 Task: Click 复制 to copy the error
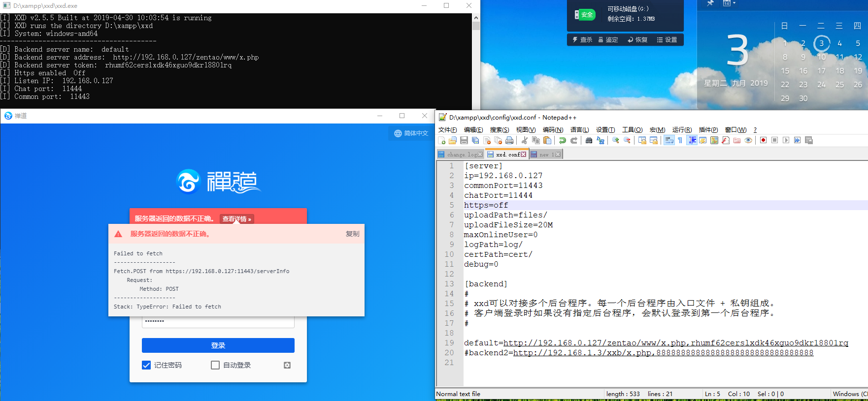coord(352,234)
